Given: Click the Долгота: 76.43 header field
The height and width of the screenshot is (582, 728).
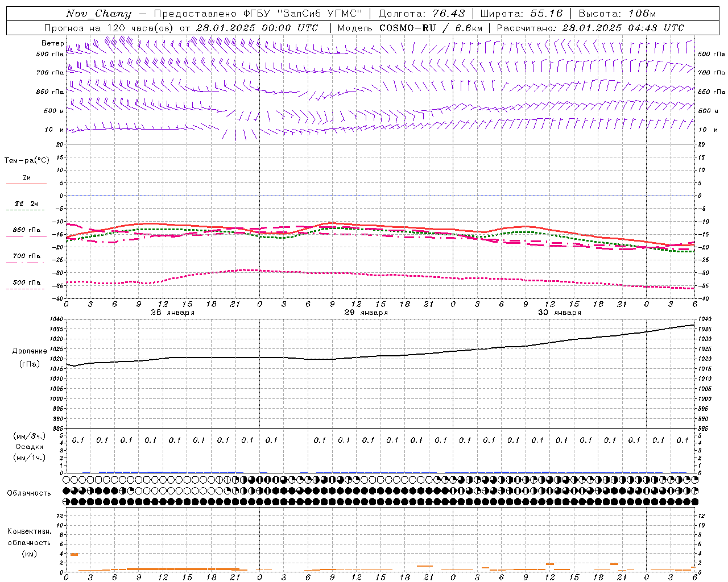Looking at the screenshot, I should point(421,14).
